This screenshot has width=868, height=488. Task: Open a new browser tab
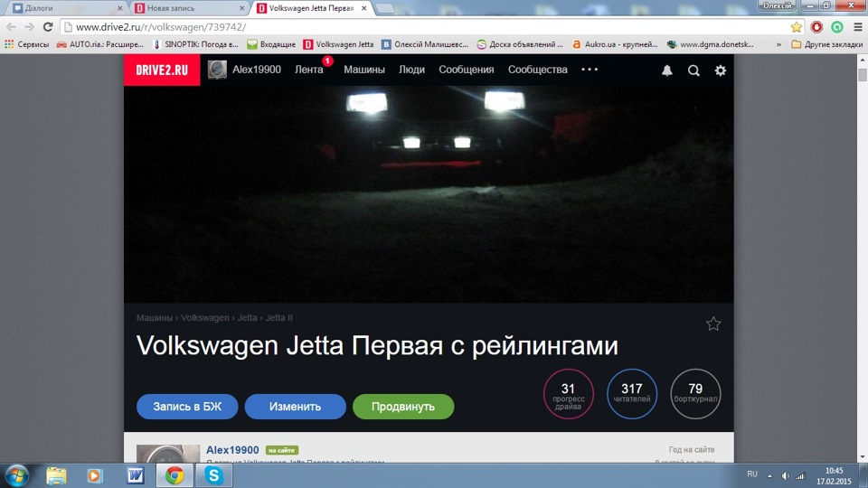coord(385,8)
